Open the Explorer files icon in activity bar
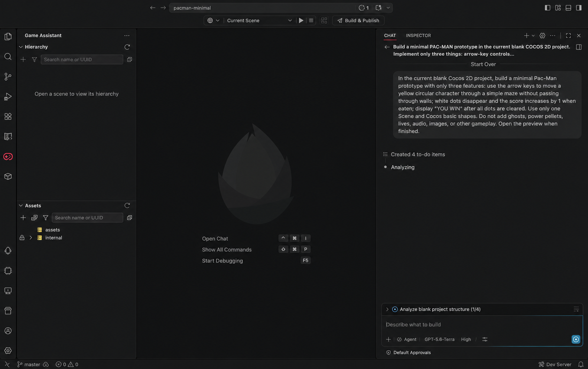 click(x=8, y=36)
